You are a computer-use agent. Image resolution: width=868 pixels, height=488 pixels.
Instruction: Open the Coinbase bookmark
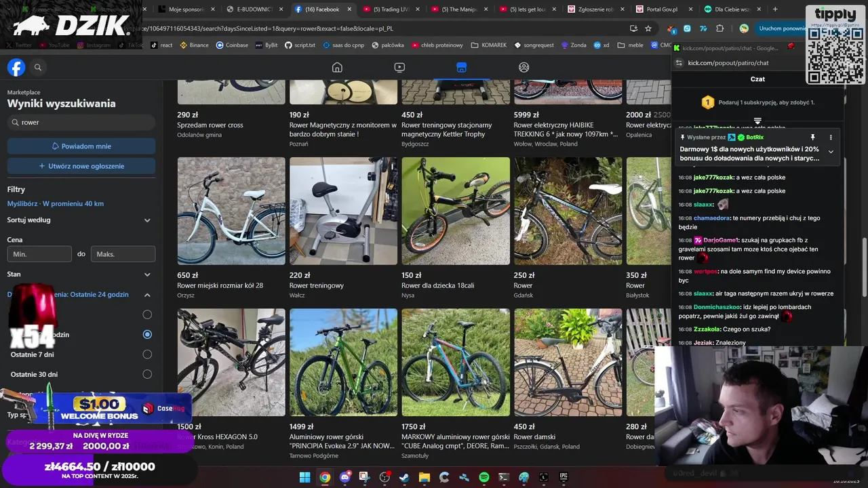(232, 45)
